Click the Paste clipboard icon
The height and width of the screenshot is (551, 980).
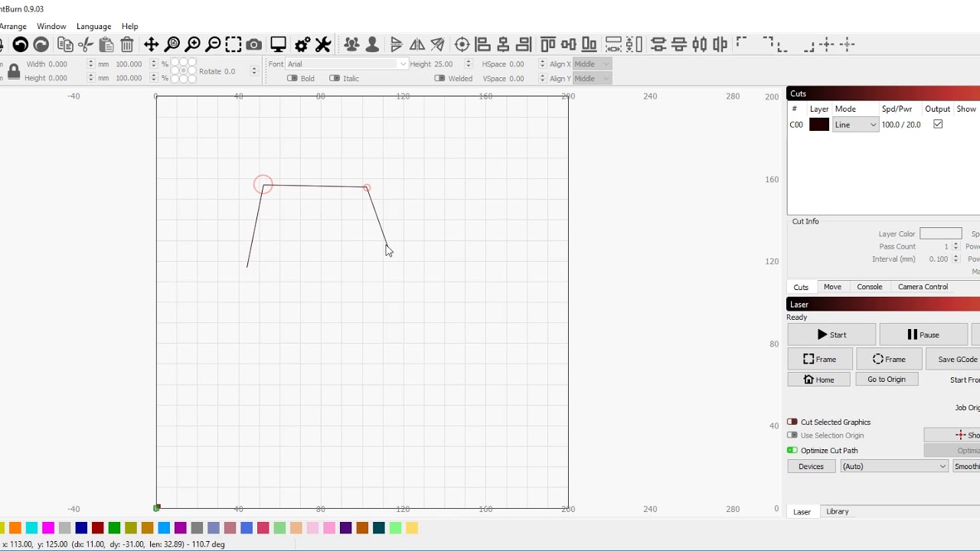[106, 45]
